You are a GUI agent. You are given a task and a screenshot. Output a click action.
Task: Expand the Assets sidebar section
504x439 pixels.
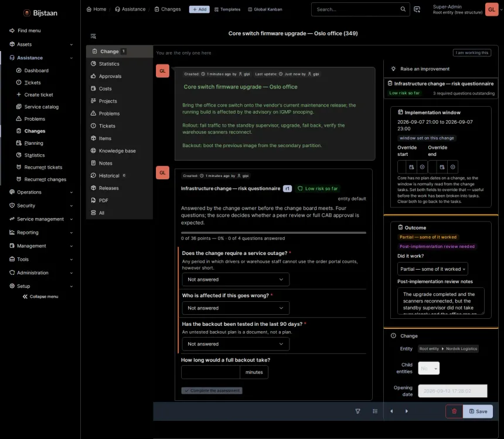[41, 45]
